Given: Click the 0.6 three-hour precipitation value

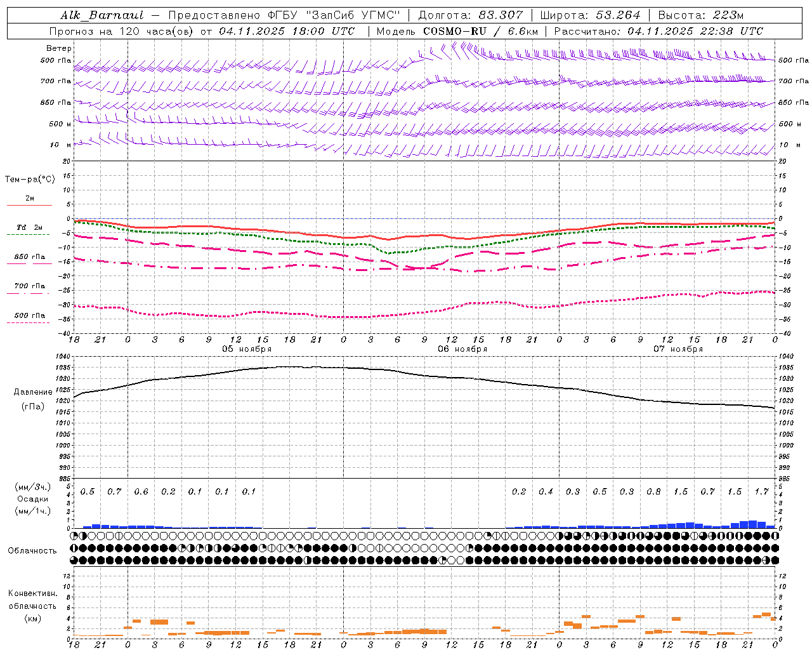Looking at the screenshot, I should coord(141,492).
